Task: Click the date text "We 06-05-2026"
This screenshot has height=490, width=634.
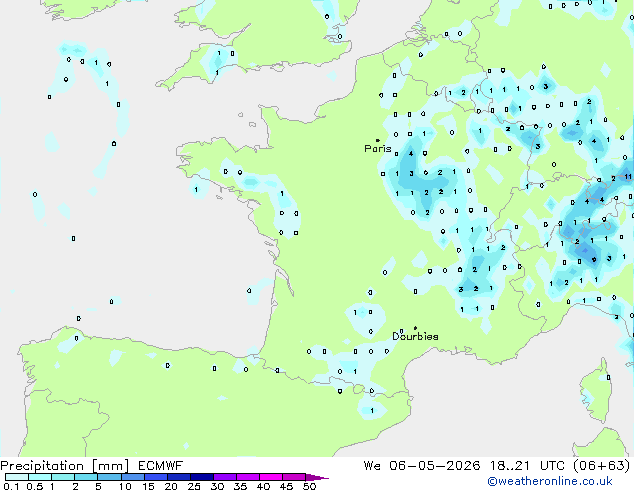Action: pos(422,466)
